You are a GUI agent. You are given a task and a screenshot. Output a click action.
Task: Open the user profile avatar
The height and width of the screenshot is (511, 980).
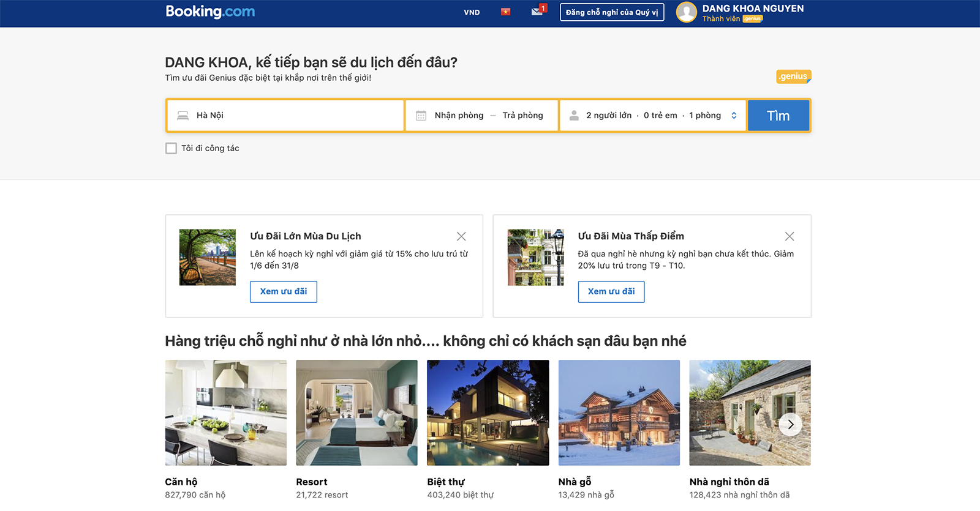(x=687, y=12)
